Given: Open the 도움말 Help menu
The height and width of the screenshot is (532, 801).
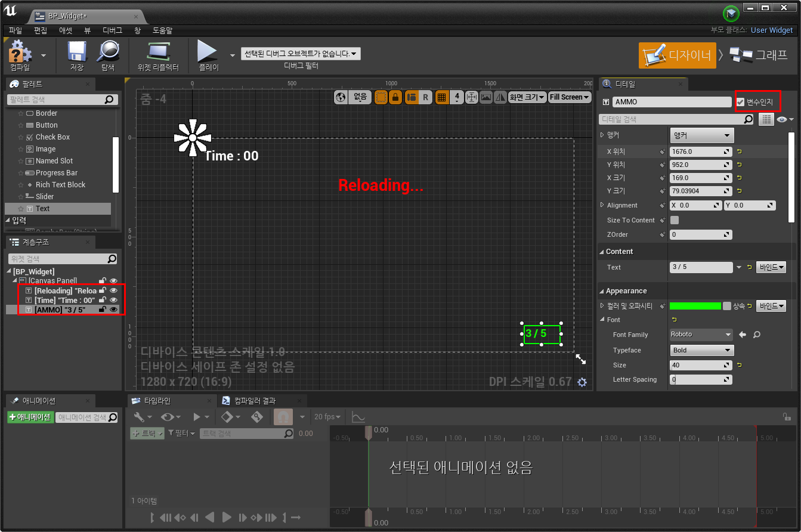Looking at the screenshot, I should click(x=162, y=30).
